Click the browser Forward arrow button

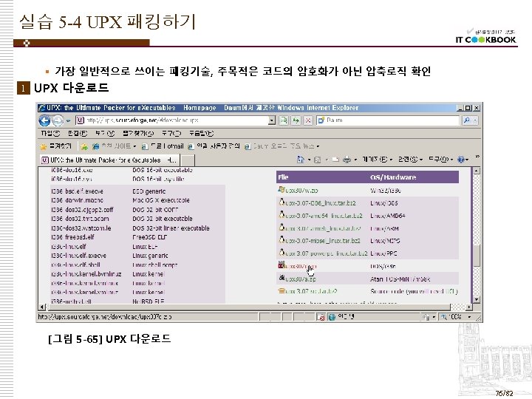click(x=58, y=120)
